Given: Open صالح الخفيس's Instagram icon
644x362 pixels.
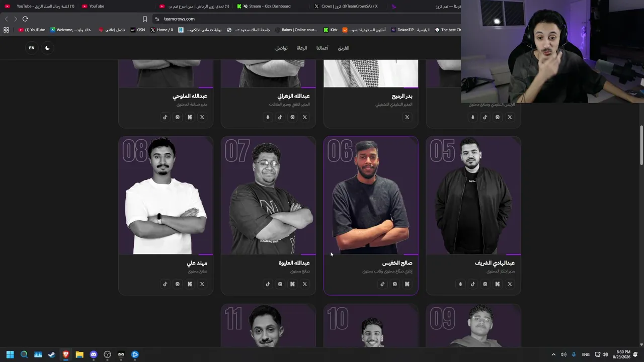Looking at the screenshot, I should pyautogui.click(x=394, y=284).
